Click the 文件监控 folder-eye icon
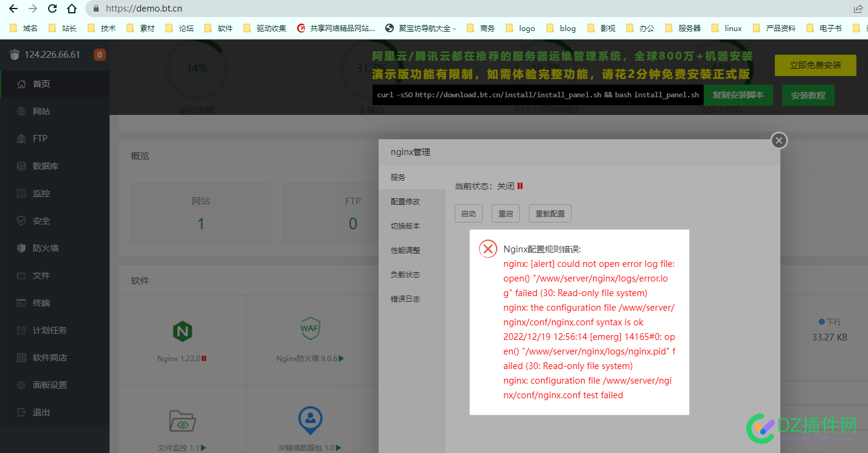This screenshot has height=453, width=868. point(183,420)
